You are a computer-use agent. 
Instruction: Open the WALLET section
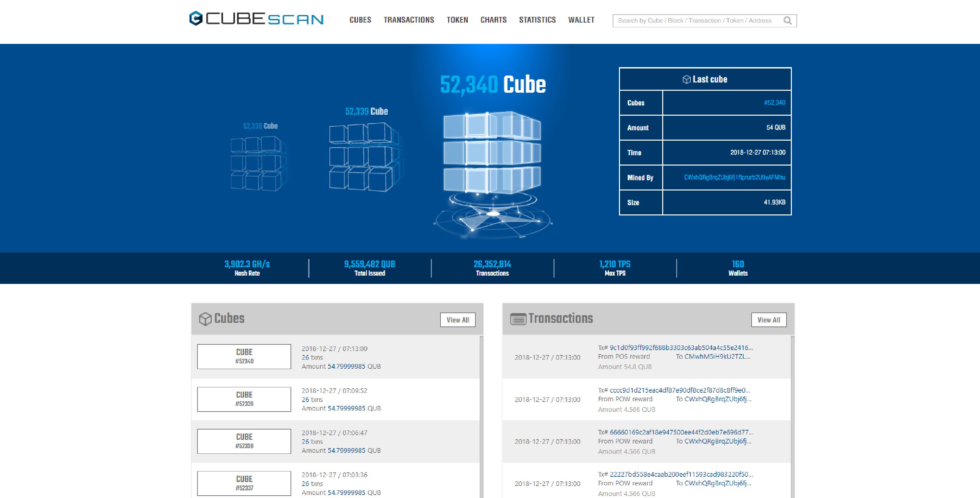point(581,20)
